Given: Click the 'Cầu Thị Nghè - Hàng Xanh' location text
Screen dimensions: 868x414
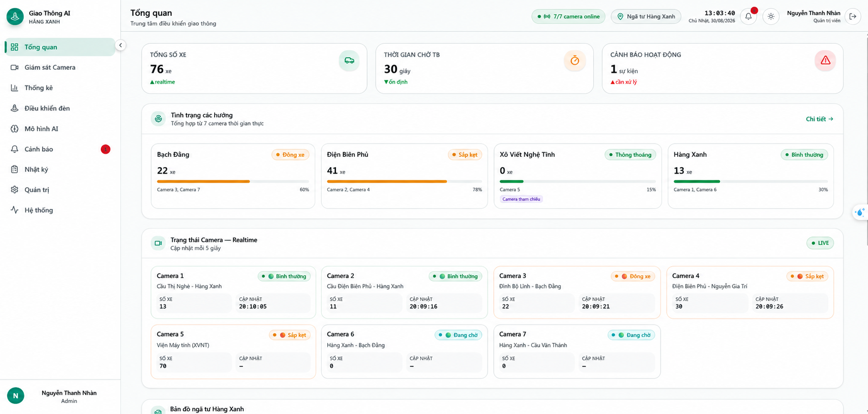Looking at the screenshot, I should pos(189,286).
